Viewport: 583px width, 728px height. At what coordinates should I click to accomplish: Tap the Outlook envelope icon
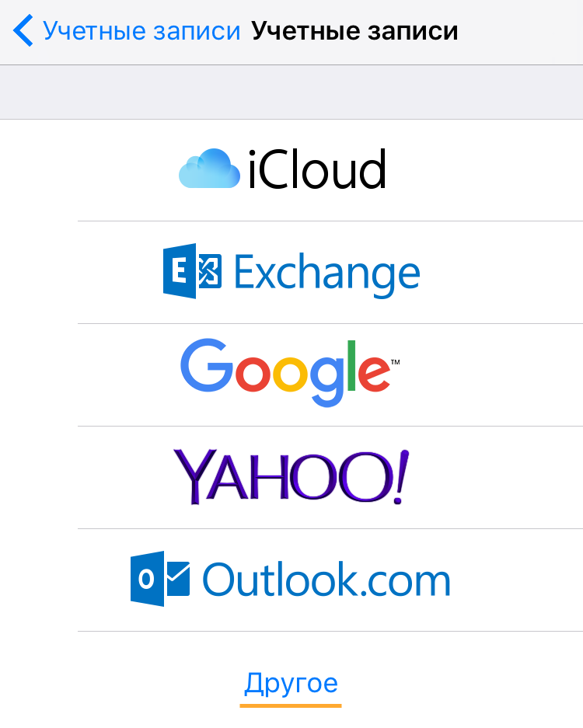pyautogui.click(x=160, y=579)
